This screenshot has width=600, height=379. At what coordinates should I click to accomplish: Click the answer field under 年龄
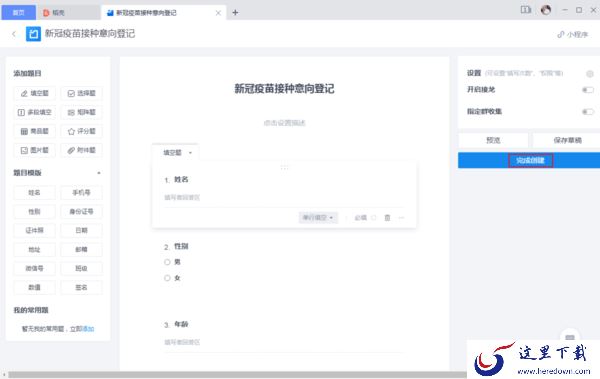point(284,342)
